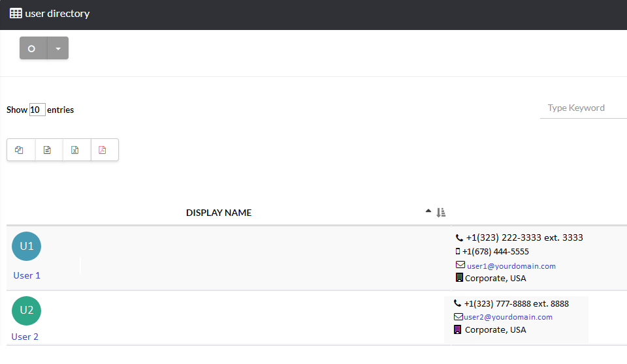Open the gray split button's dropdown arrow
Image resolution: width=627 pixels, height=364 pixels.
58,48
